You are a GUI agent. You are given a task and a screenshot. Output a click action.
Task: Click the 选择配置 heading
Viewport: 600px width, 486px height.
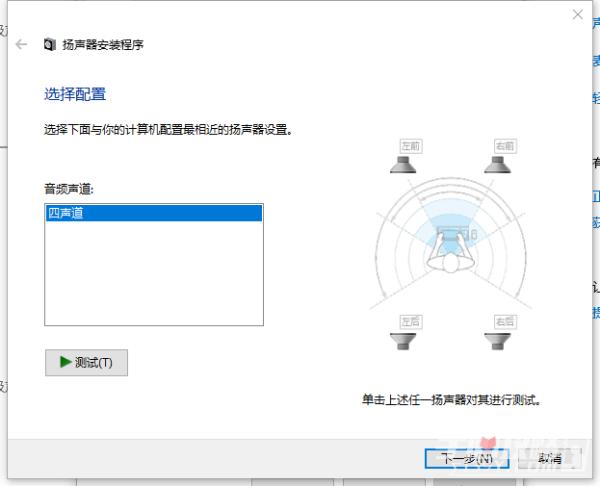75,94
